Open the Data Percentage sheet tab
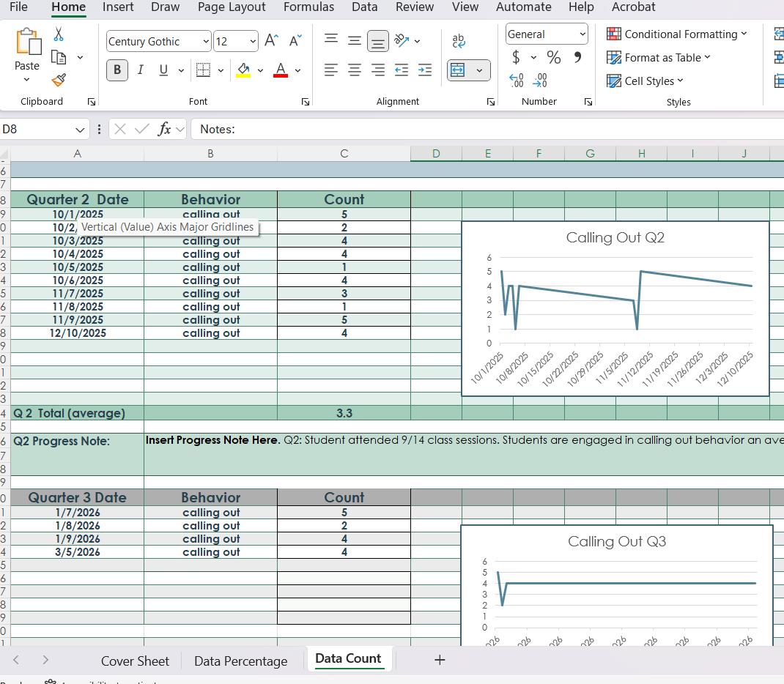 coord(240,661)
